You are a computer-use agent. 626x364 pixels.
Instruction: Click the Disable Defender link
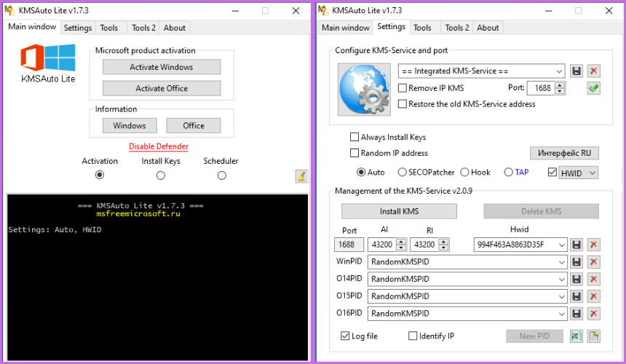click(x=159, y=146)
